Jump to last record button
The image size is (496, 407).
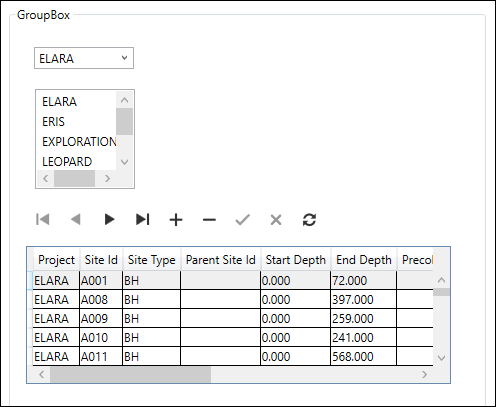coord(143,220)
